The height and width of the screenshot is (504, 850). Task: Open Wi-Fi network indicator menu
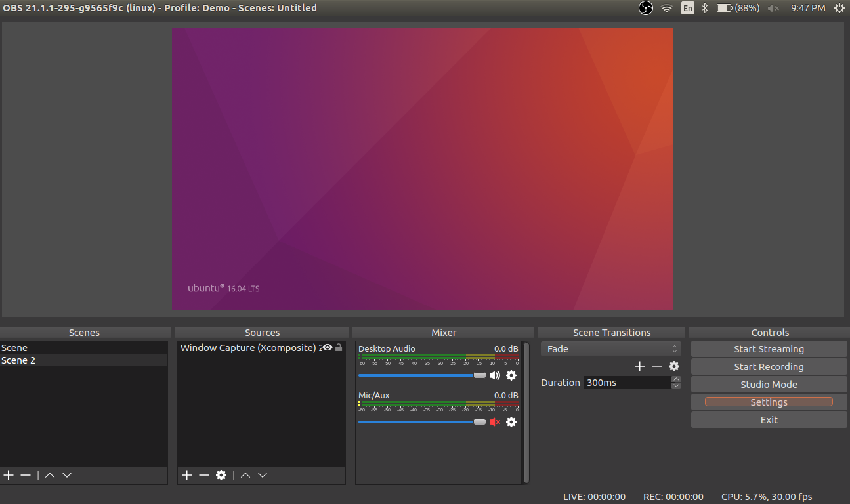point(667,8)
